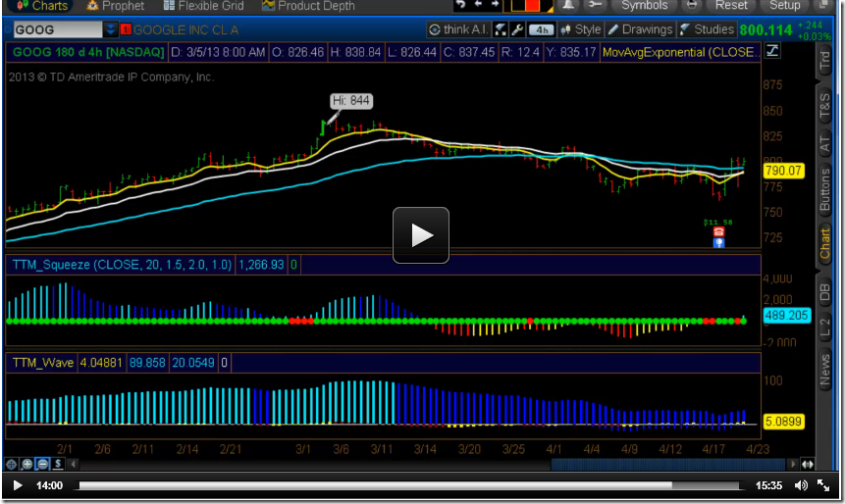
Task: Click the wrench tools icon in top bar
Action: [x=595, y=5]
